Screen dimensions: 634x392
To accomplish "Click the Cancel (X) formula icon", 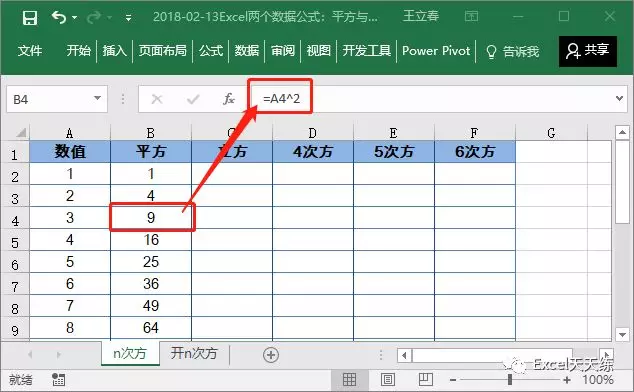I will 157,99.
